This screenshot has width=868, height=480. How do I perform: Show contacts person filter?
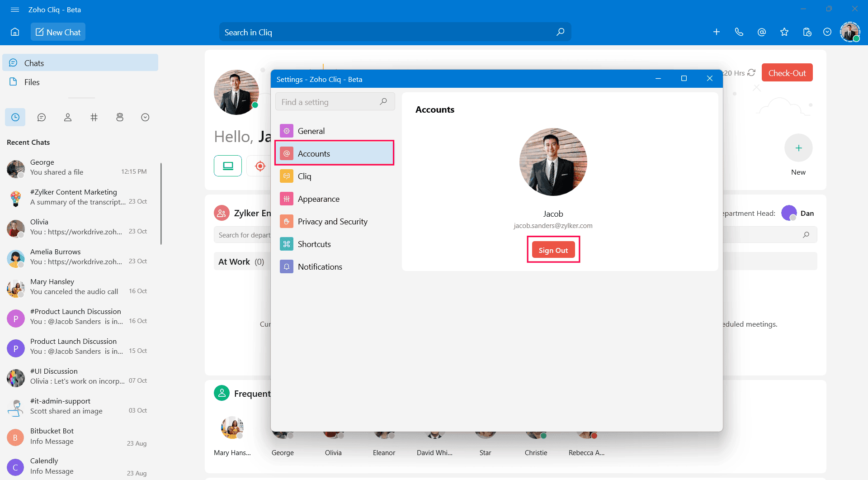(68, 117)
